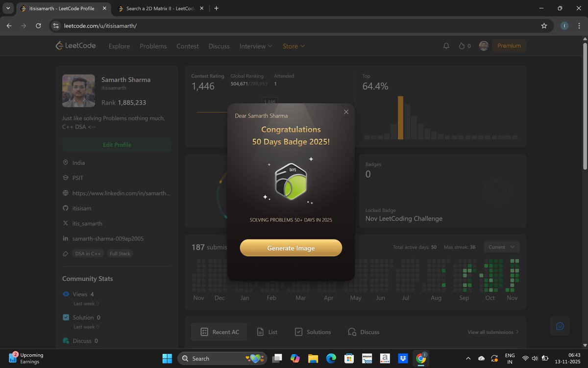Open the user avatar menu in navbar
This screenshot has height=368, width=588.
pyautogui.click(x=484, y=46)
